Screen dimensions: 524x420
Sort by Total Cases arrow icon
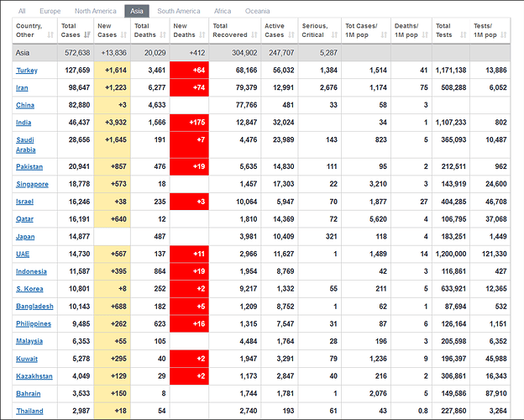pos(87,34)
